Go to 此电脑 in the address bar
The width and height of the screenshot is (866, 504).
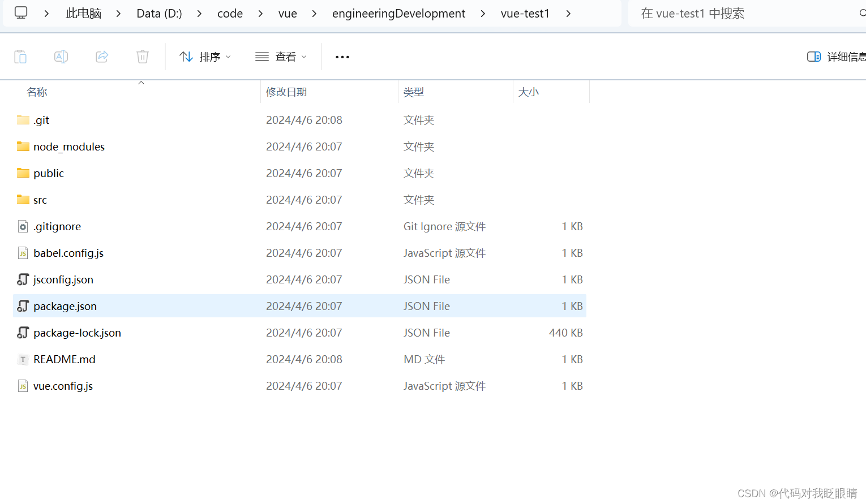point(83,14)
